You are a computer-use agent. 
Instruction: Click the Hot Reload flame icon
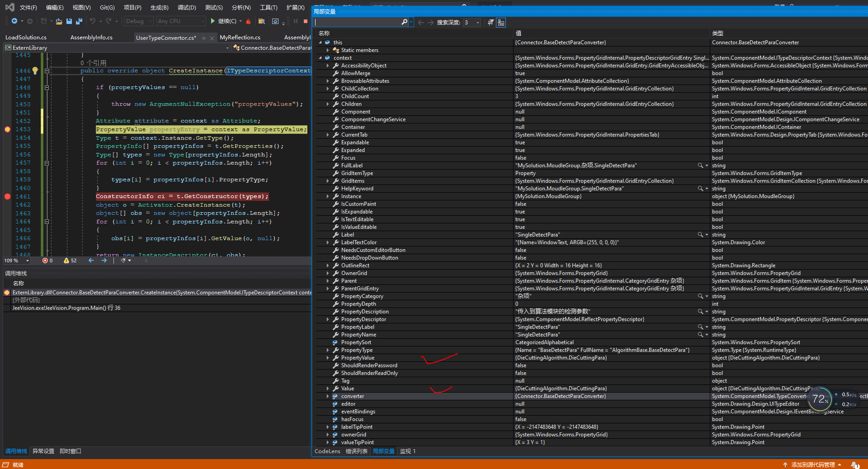(248, 21)
